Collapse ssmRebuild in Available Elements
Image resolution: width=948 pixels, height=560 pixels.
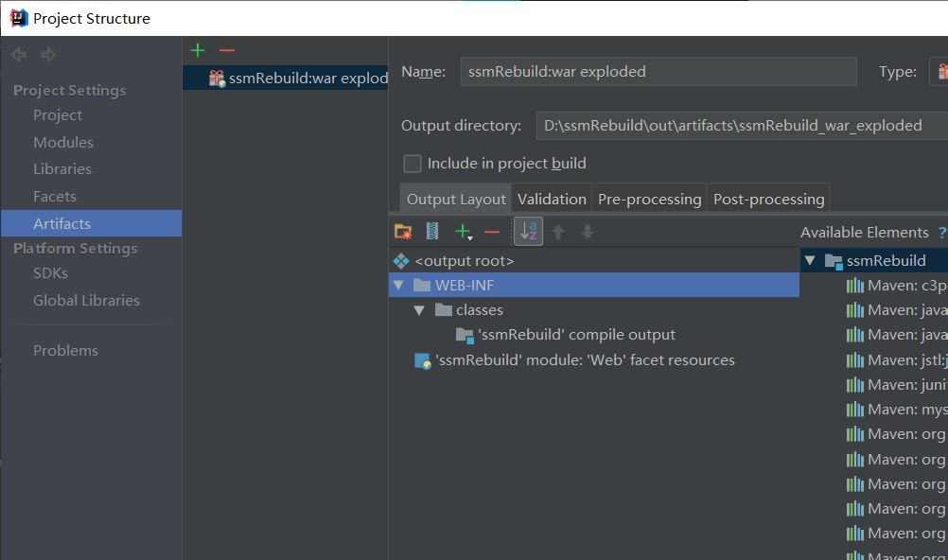810,261
